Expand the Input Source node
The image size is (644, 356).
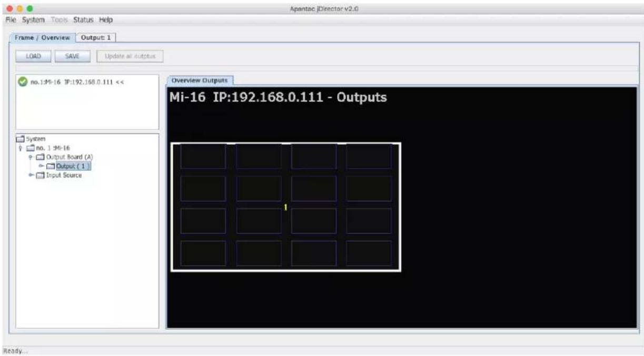[32, 175]
